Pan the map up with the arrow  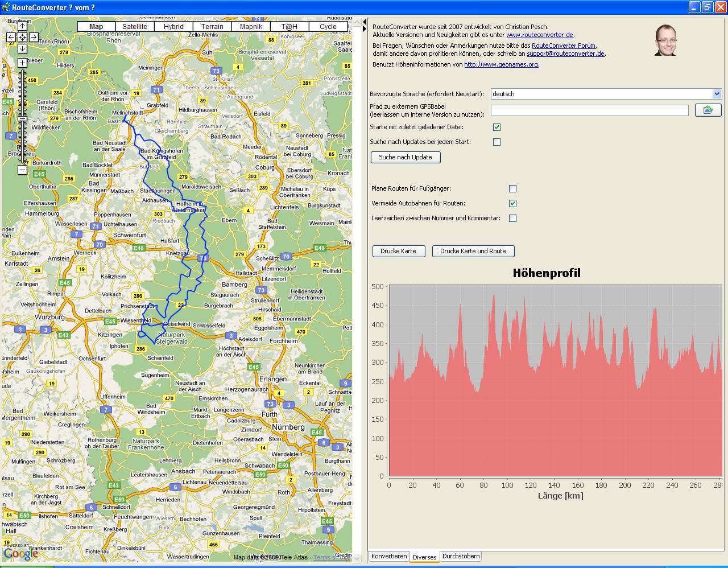[22, 26]
